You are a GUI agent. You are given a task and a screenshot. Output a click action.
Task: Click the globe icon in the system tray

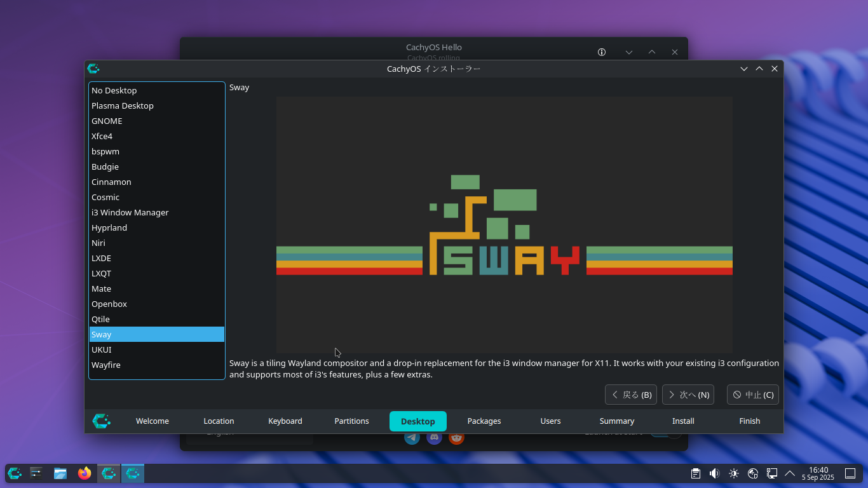pyautogui.click(x=753, y=473)
